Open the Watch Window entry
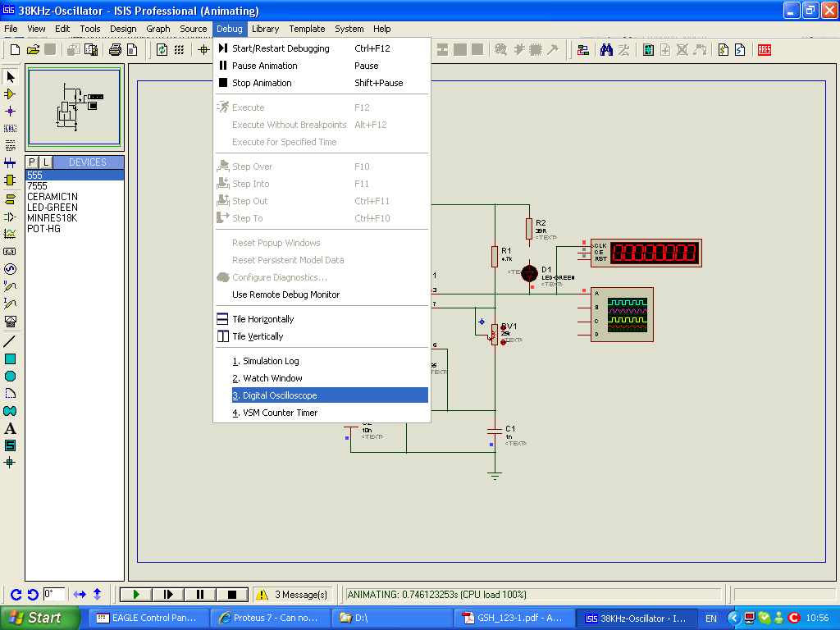This screenshot has height=630, width=840. [322, 377]
